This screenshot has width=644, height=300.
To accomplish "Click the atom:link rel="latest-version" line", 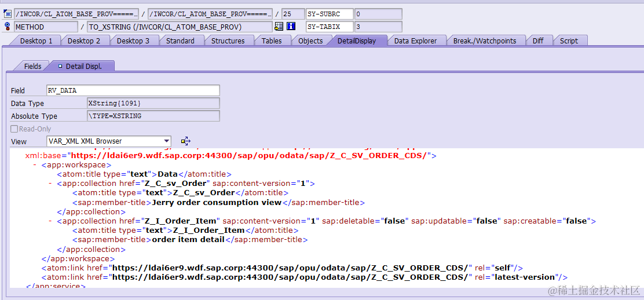I will tap(305, 277).
